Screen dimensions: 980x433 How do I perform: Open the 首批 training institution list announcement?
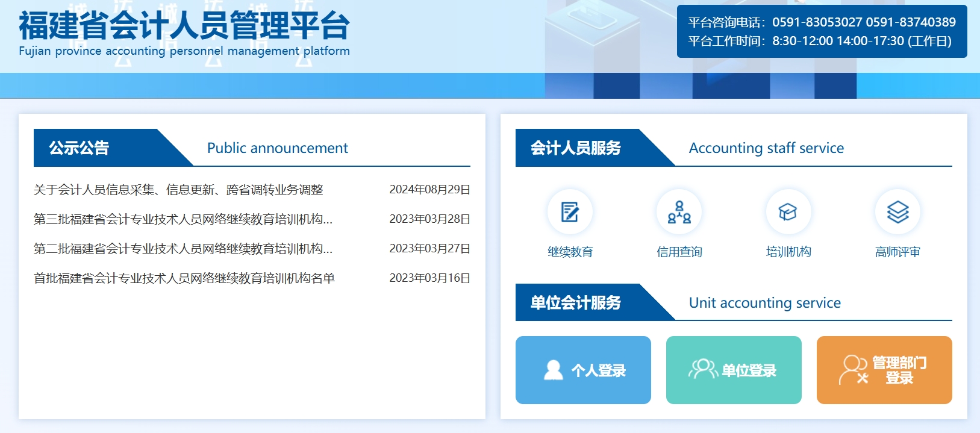184,278
